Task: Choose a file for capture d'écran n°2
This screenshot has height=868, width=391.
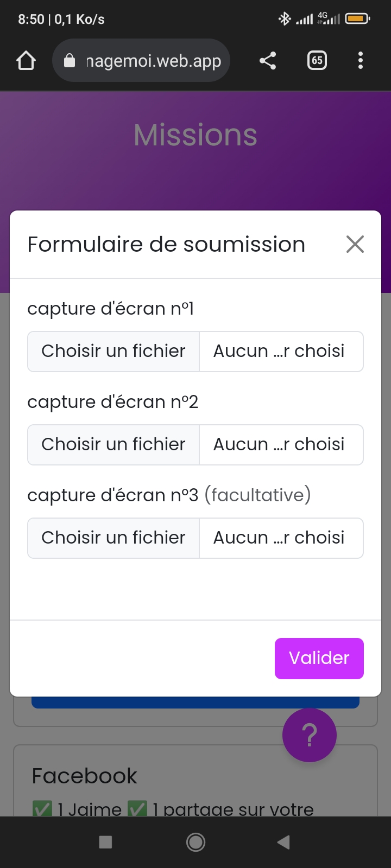Action: pos(113,445)
